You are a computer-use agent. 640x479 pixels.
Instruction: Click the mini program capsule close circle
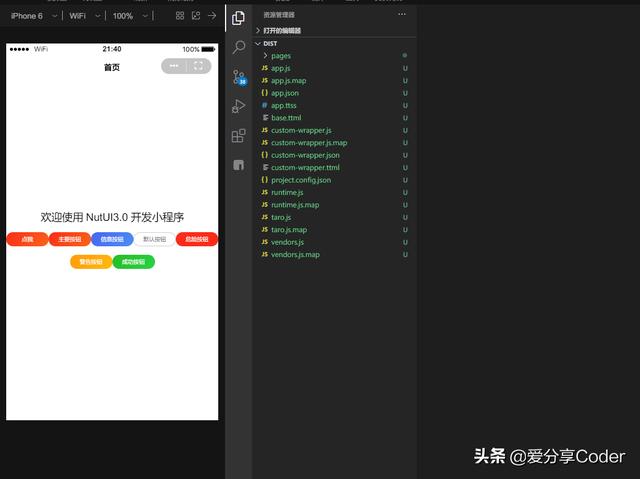(198, 66)
